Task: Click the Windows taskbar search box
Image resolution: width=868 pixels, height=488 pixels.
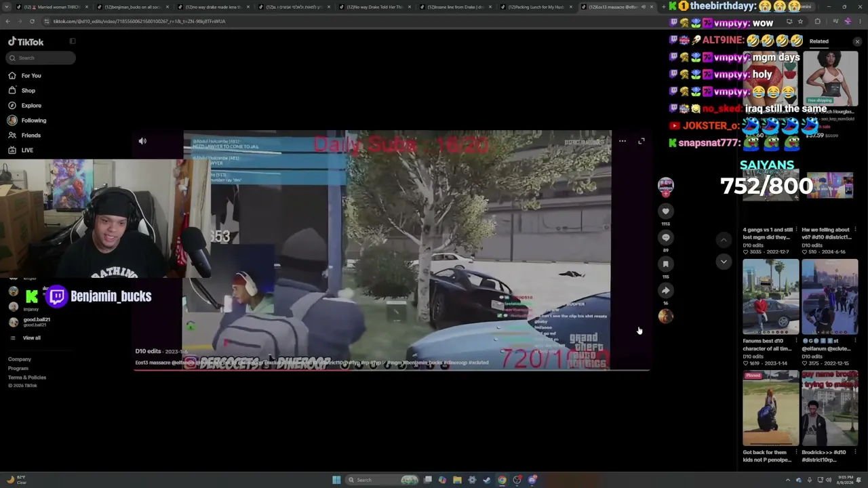Action: [382, 480]
